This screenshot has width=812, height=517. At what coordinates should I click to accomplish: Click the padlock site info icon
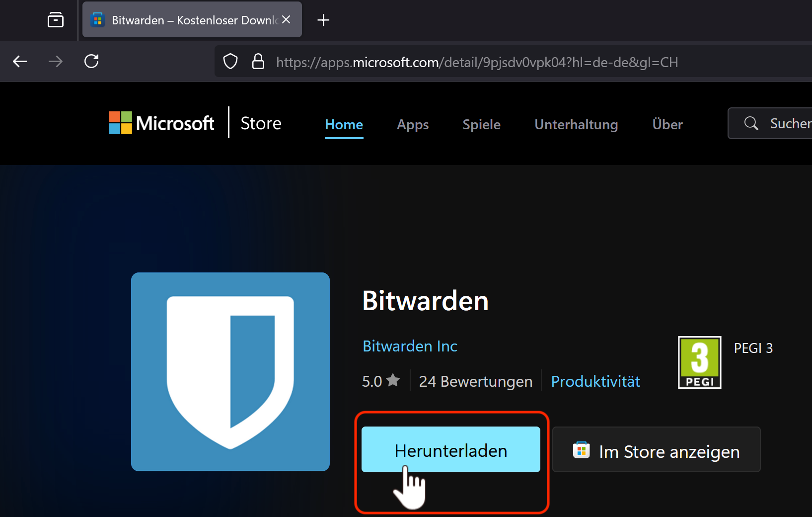point(258,62)
